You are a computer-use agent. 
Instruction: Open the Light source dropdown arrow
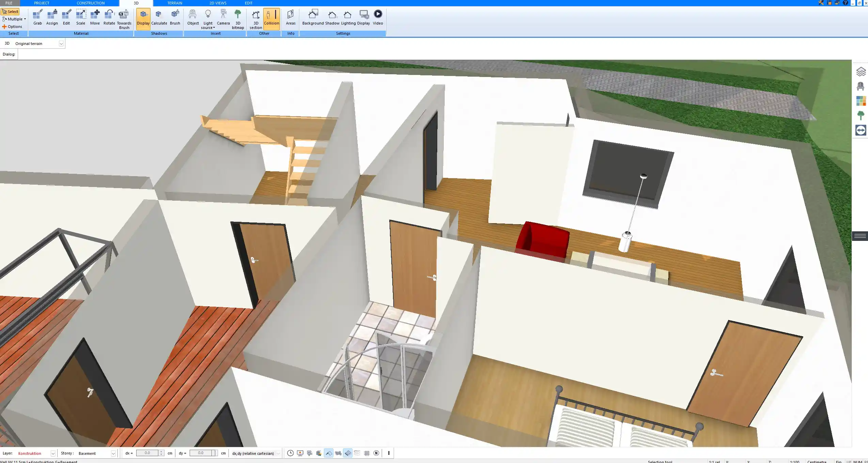pyautogui.click(x=214, y=28)
